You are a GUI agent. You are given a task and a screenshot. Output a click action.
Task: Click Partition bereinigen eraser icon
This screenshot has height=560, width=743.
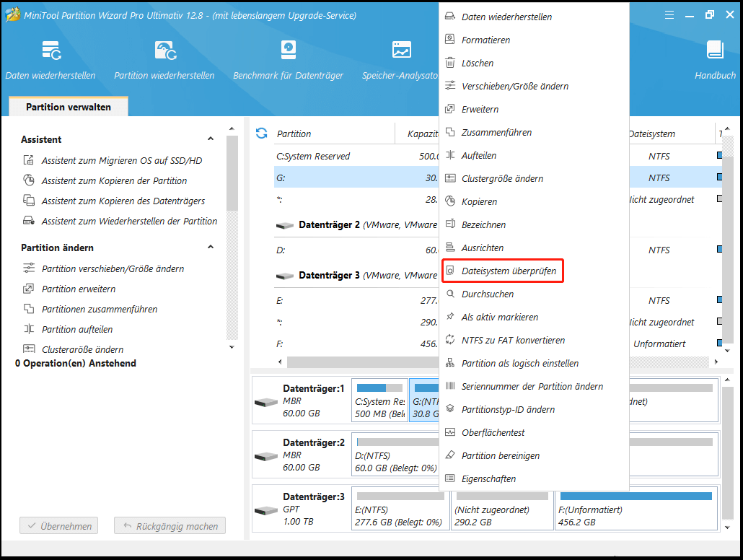click(x=450, y=455)
